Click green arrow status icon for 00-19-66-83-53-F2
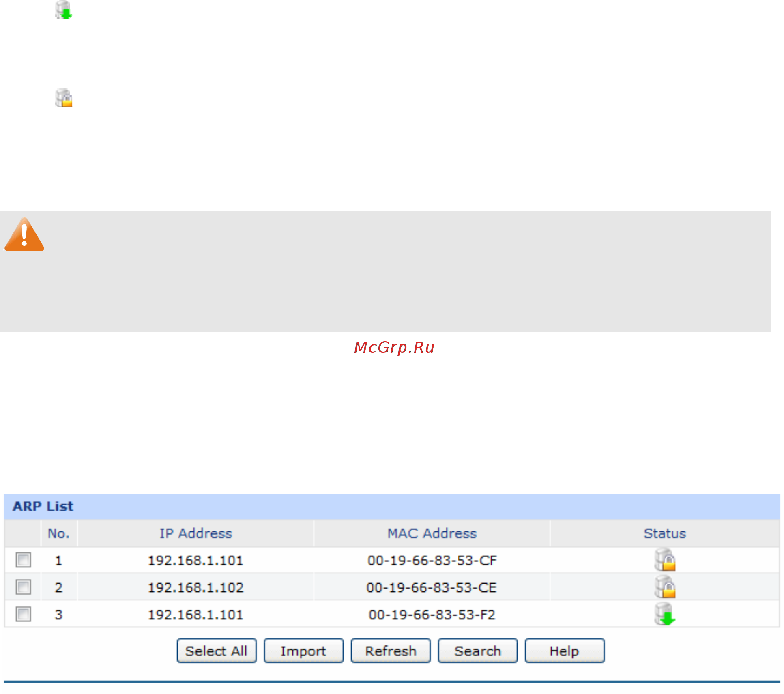This screenshot has height=694, width=784. click(665, 614)
